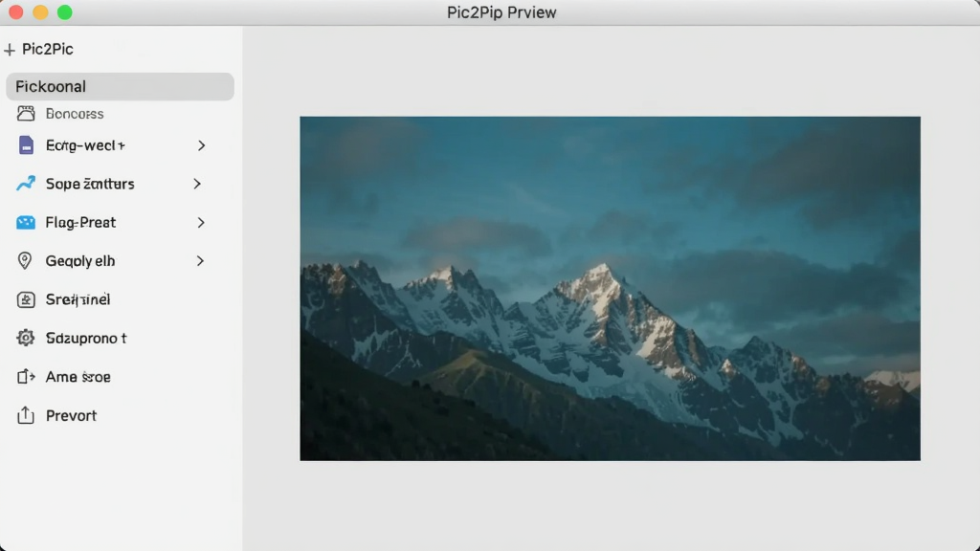Select the Sreqtinel label in the sidebar
Screen dimensions: 980x551
click(78, 299)
